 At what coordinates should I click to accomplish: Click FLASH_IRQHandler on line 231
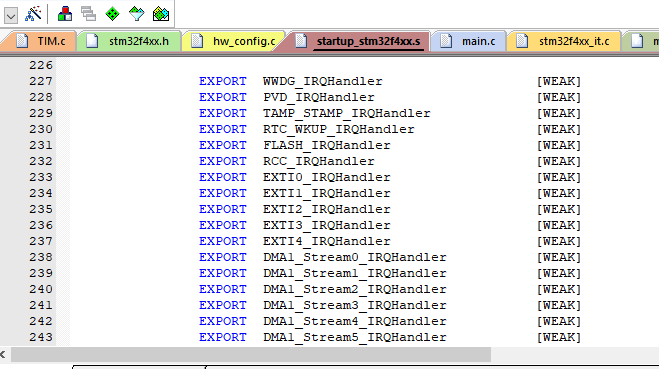point(327,145)
